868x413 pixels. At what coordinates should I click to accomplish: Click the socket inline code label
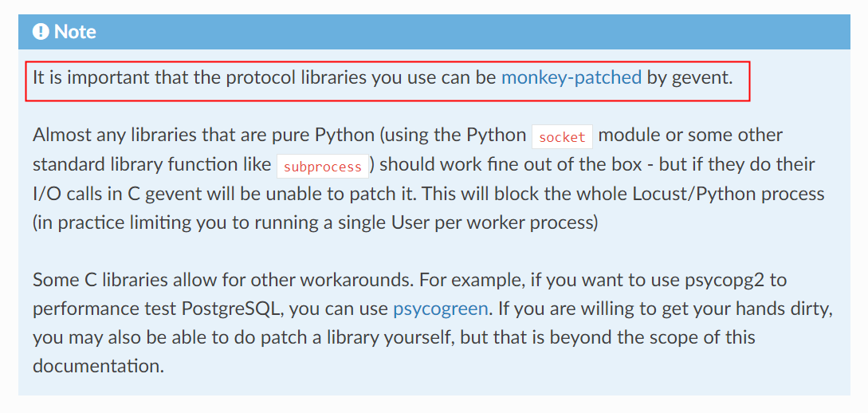[x=562, y=138]
